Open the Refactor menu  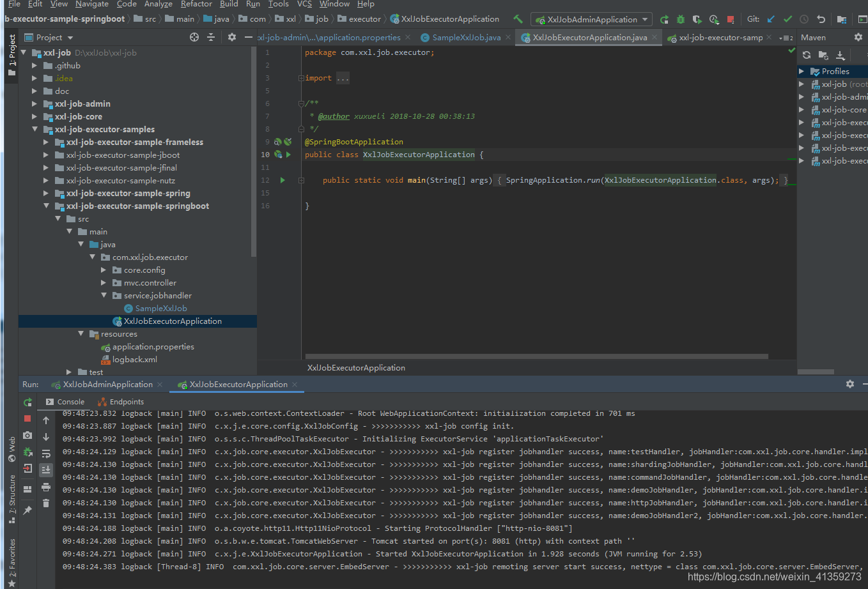click(x=196, y=4)
